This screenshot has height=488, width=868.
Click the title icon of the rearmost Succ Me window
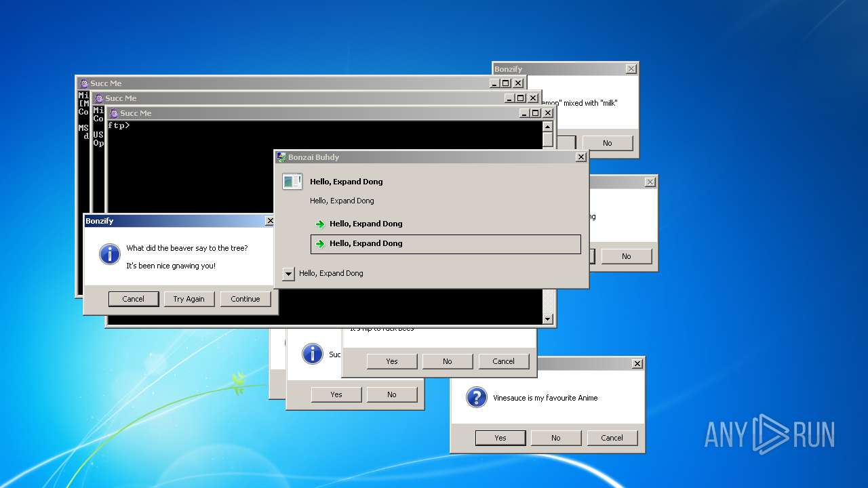(84, 83)
